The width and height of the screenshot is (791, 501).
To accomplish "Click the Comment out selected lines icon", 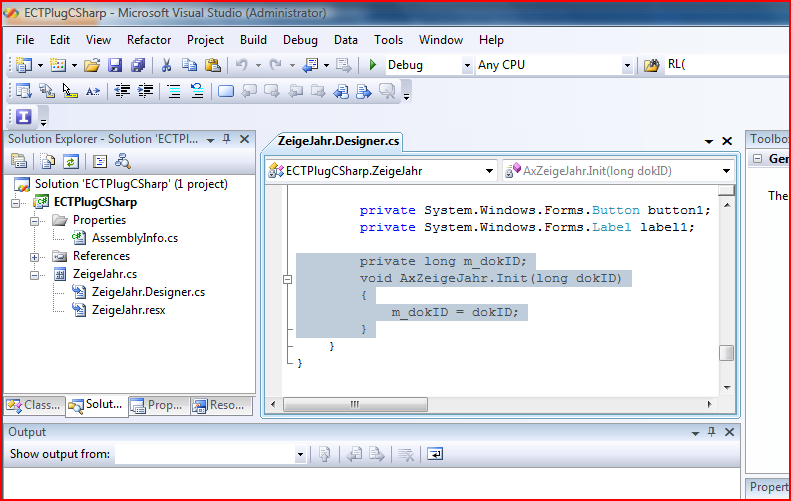I will click(x=174, y=91).
